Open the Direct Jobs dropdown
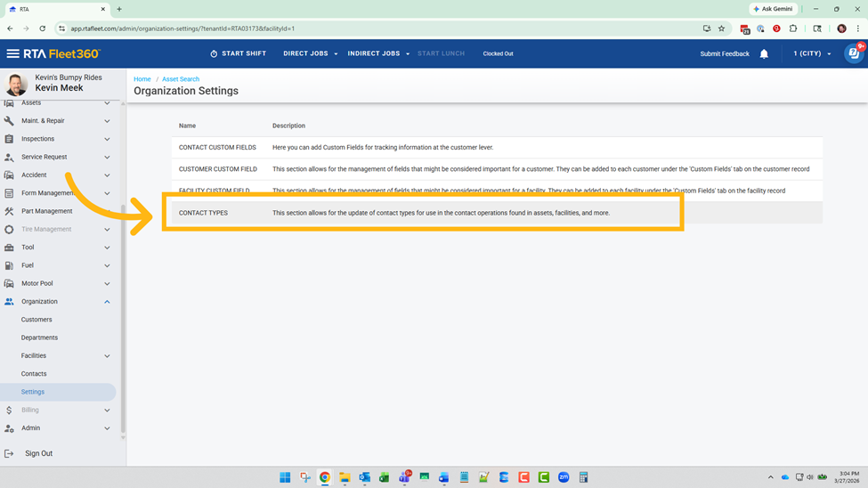868x488 pixels. 310,53
